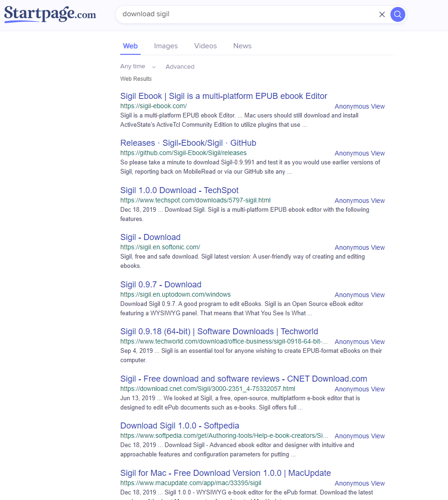Open Anonymous View for the GitHub releases result

coord(360,153)
